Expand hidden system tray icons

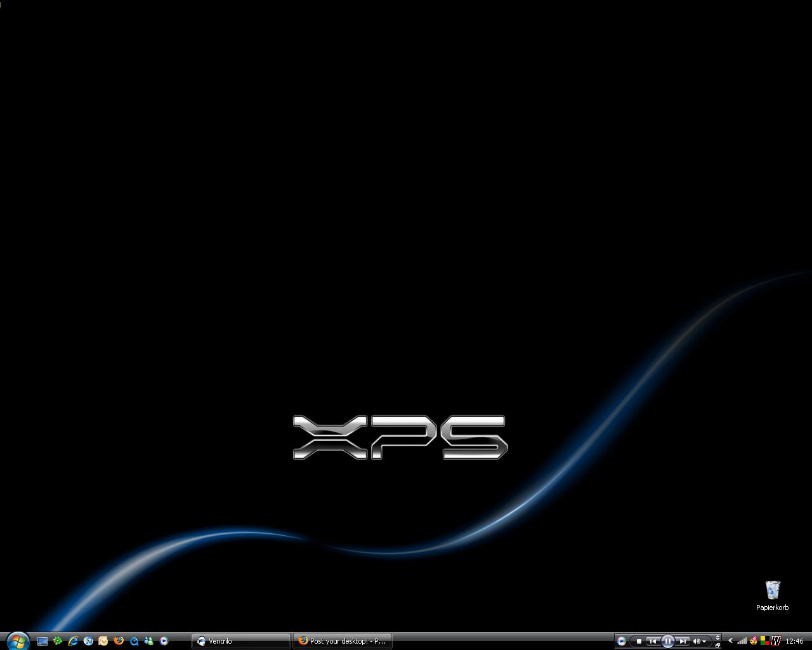pyautogui.click(x=730, y=641)
